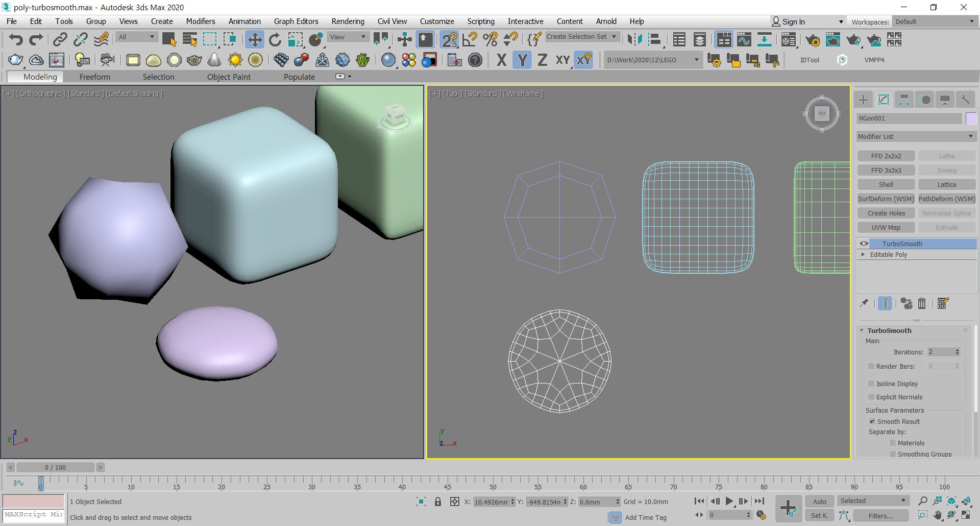Enable Explicit Normals checkbox
This screenshot has width=980, height=526.
pos(871,397)
